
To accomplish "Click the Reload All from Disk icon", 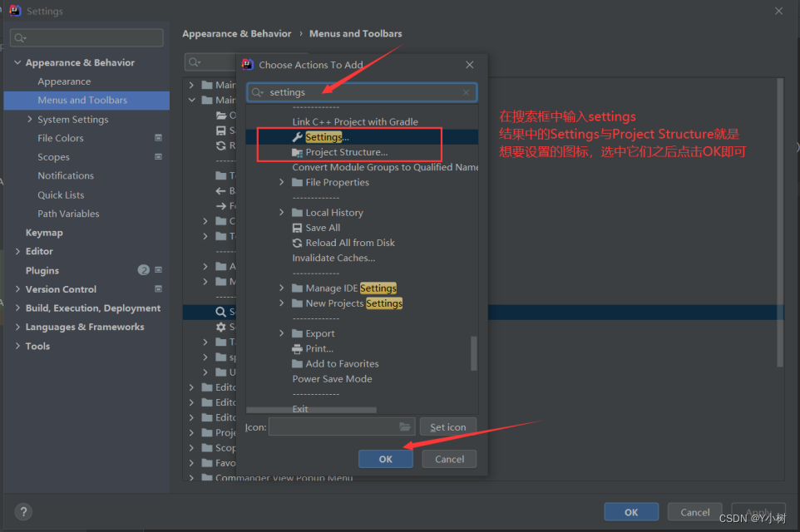I will click(298, 244).
